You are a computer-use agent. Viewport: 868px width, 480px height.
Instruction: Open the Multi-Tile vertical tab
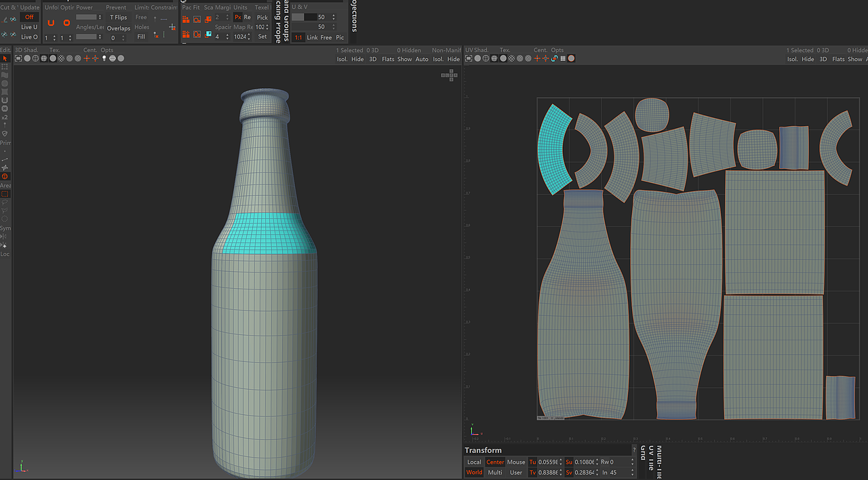click(x=660, y=461)
